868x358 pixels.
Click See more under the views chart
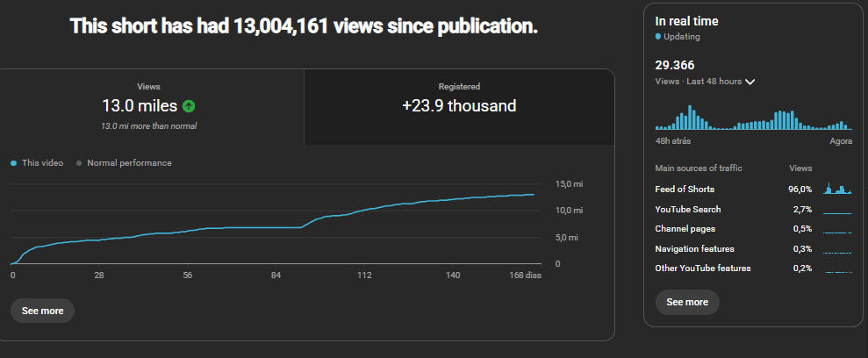tap(42, 311)
